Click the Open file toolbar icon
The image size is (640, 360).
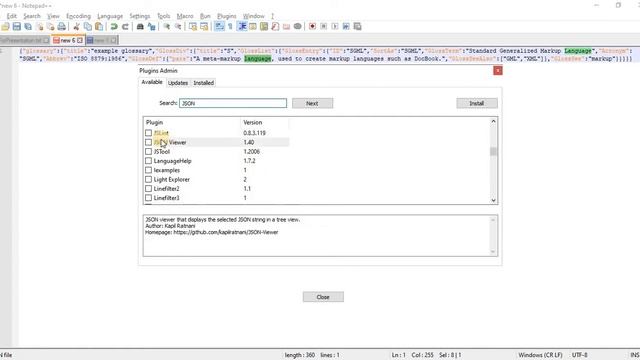pos(5,27)
